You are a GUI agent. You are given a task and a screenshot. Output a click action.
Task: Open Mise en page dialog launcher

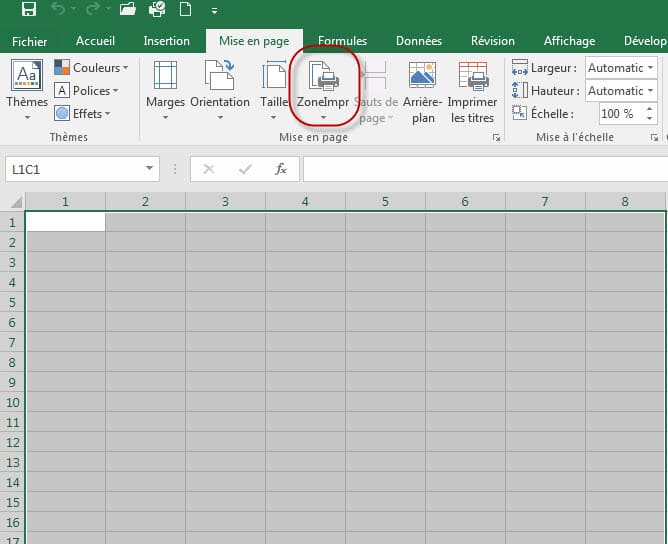(496, 138)
